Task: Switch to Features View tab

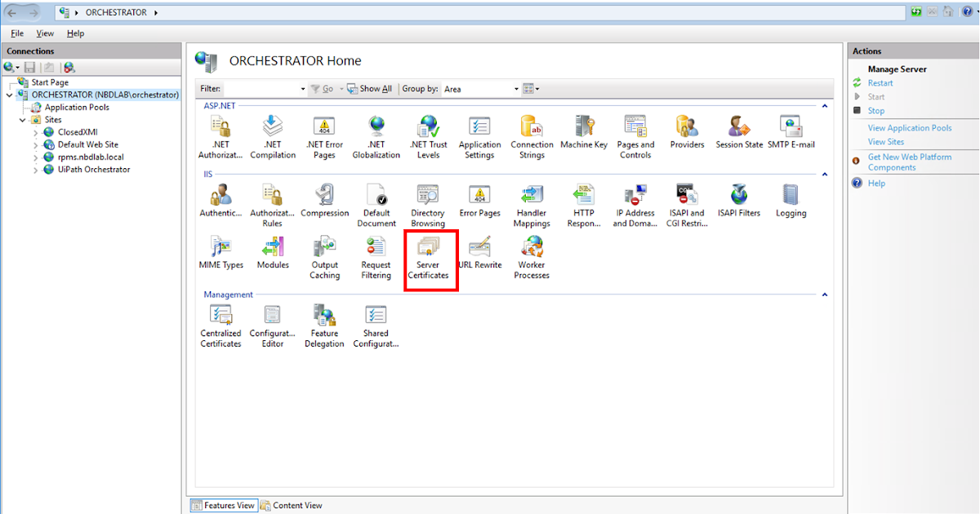Action: [x=224, y=506]
